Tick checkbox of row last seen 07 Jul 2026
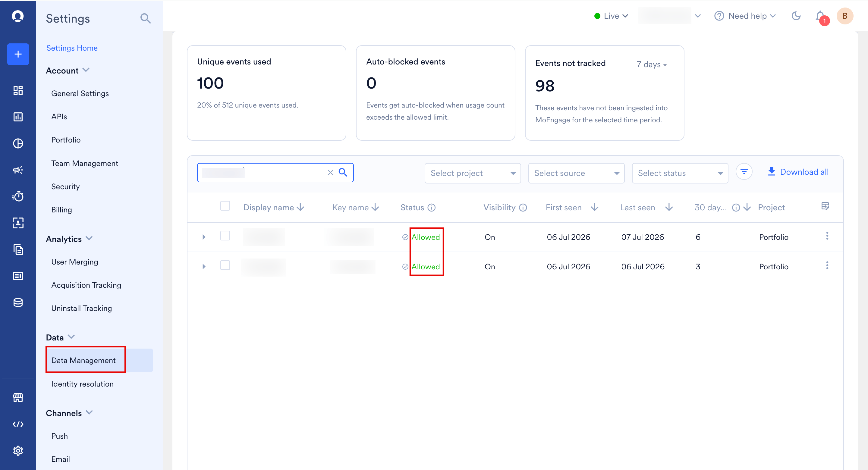This screenshot has width=868, height=470. point(225,236)
